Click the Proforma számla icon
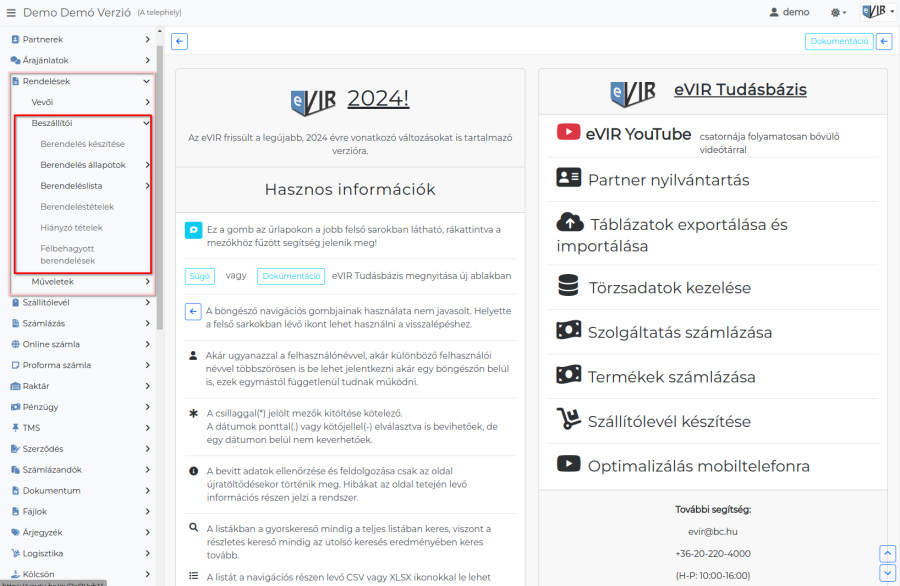This screenshot has height=586, width=900. pos(15,365)
